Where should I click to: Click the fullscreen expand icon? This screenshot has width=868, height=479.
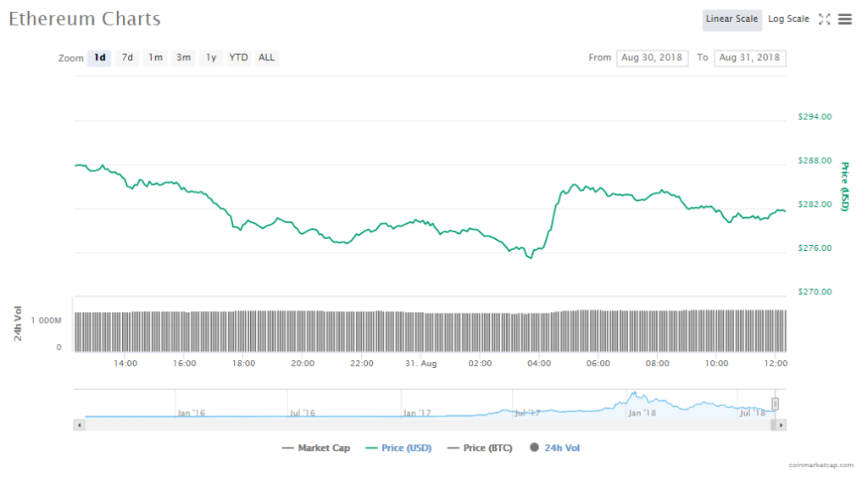point(824,19)
